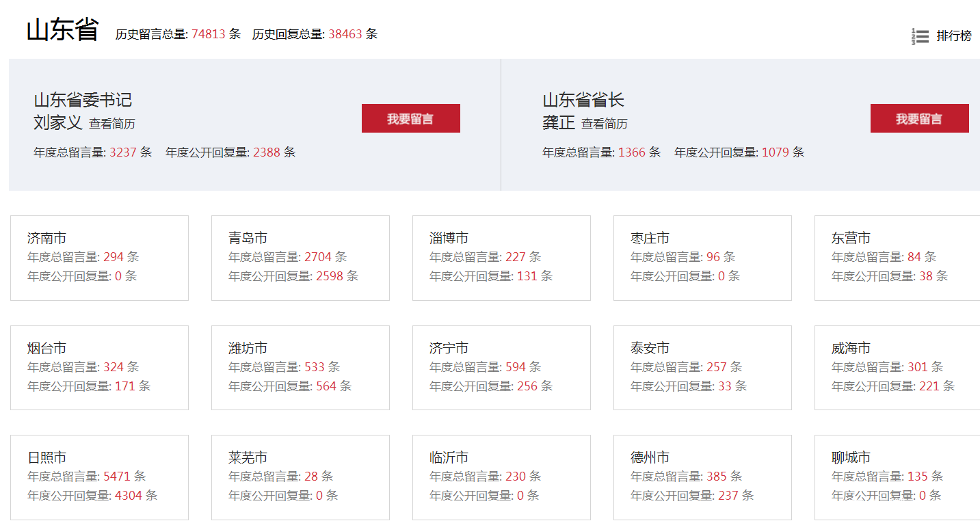Select the 枣庄市 city card

pos(702,258)
